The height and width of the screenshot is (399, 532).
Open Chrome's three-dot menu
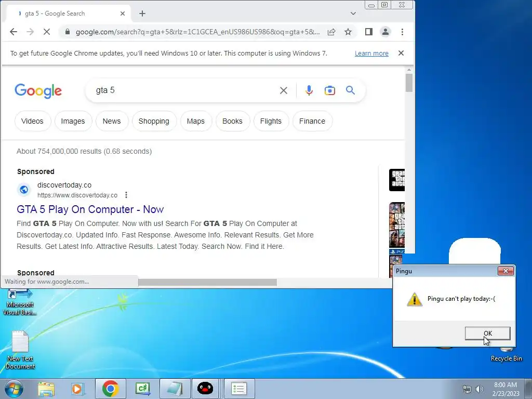(402, 32)
